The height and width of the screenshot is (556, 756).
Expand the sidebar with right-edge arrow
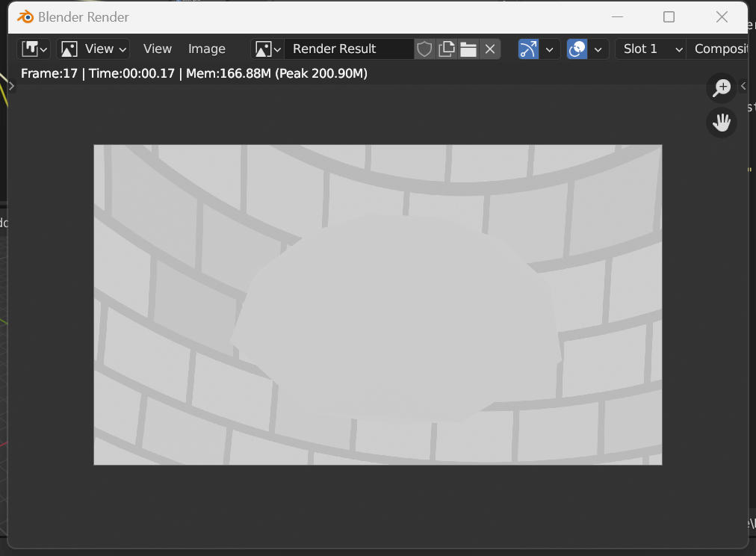pos(743,87)
